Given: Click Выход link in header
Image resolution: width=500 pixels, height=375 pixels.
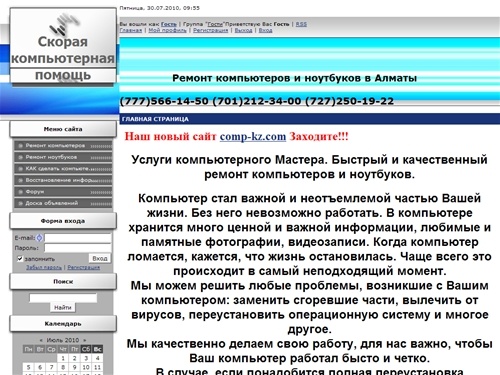Looking at the screenshot, I should (x=243, y=30).
